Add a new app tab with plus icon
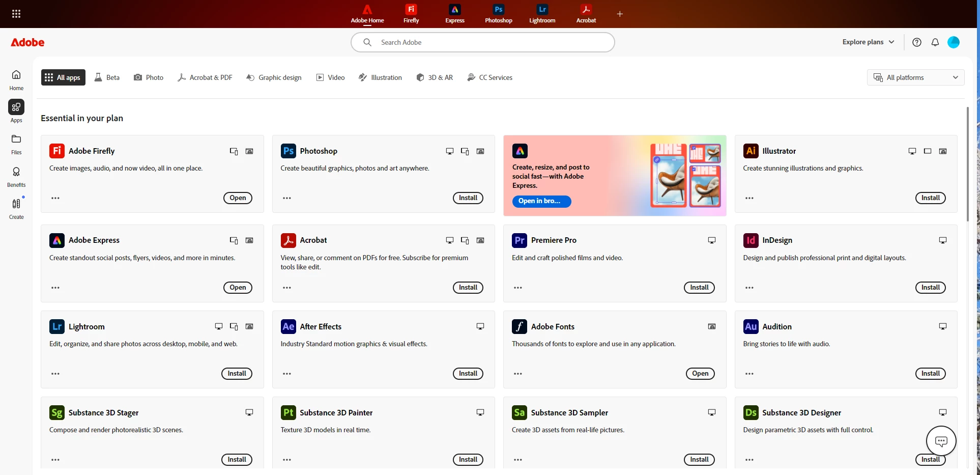The image size is (980, 475). (620, 14)
